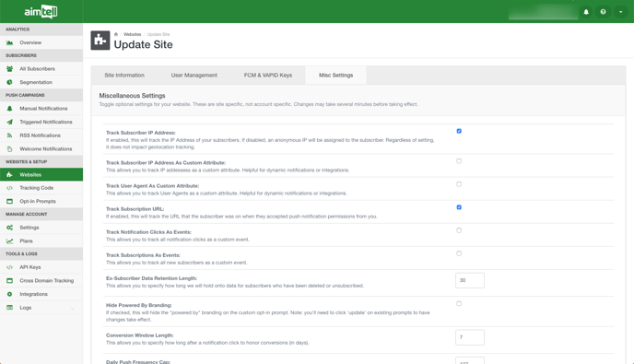The image size is (634, 364).
Task: Click the Triggered Notifications paper plane icon
Action: pyautogui.click(x=10, y=122)
